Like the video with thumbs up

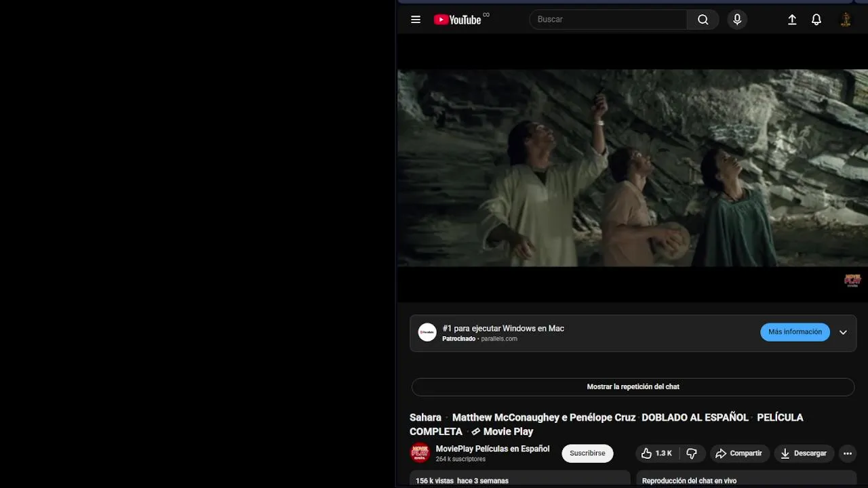656,453
